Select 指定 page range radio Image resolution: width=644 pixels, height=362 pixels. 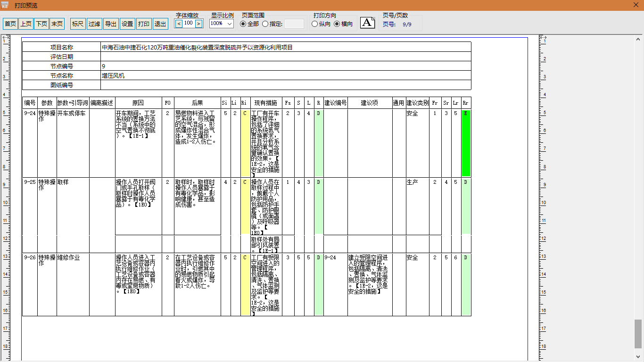click(272, 24)
